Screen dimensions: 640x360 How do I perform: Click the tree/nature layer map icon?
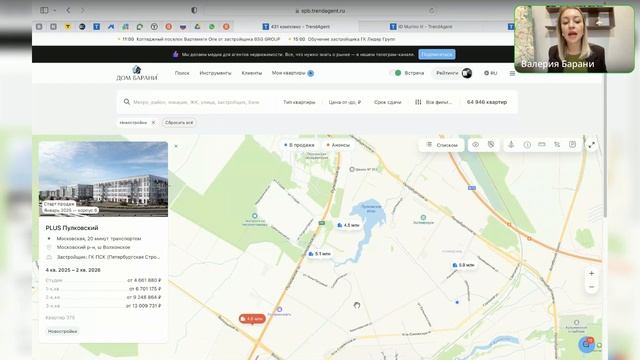[x=511, y=144]
